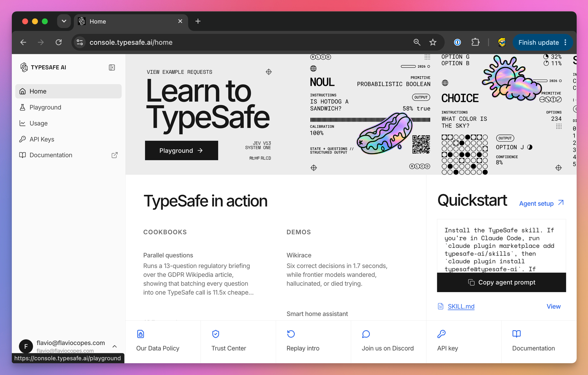Click the API key label in bottom bar
Image resolution: width=588 pixels, height=375 pixels.
447,348
